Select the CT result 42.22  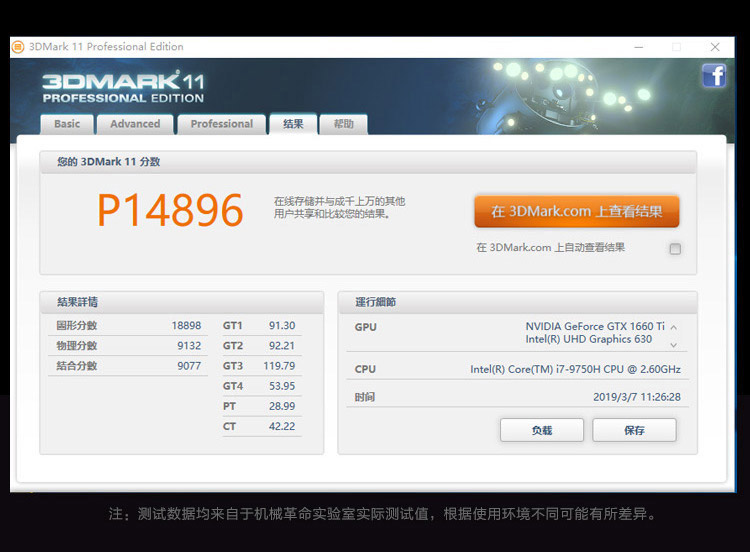(282, 426)
